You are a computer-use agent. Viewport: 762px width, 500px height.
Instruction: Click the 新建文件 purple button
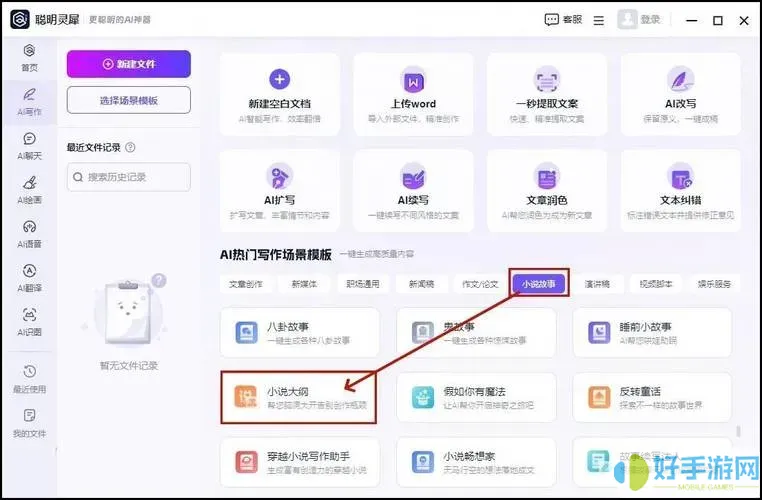pos(129,64)
